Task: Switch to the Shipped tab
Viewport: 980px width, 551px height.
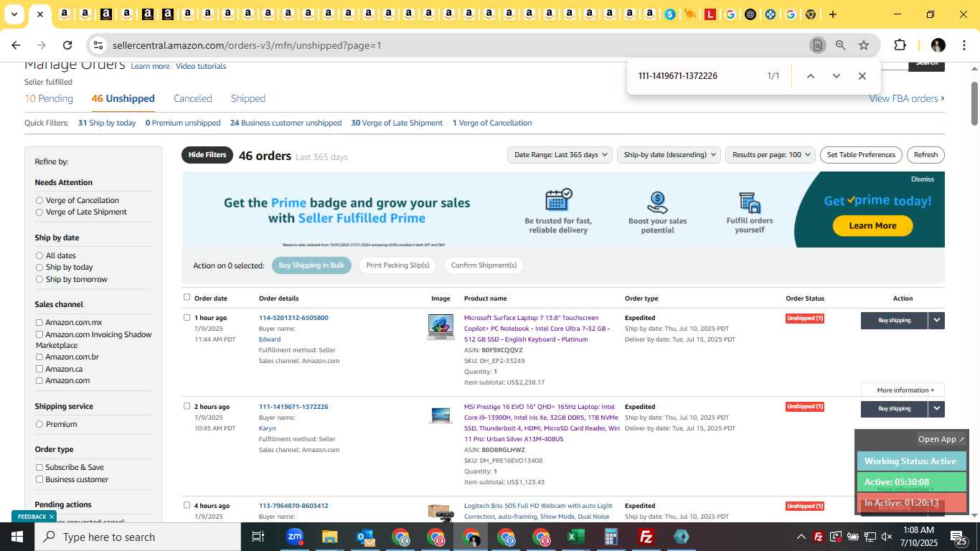Action: pos(248,98)
